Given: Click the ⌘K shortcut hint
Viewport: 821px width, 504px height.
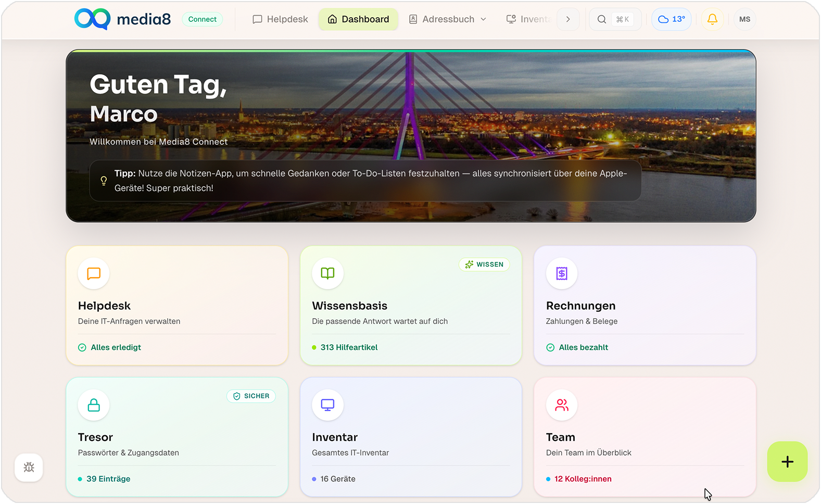Looking at the screenshot, I should pyautogui.click(x=623, y=19).
